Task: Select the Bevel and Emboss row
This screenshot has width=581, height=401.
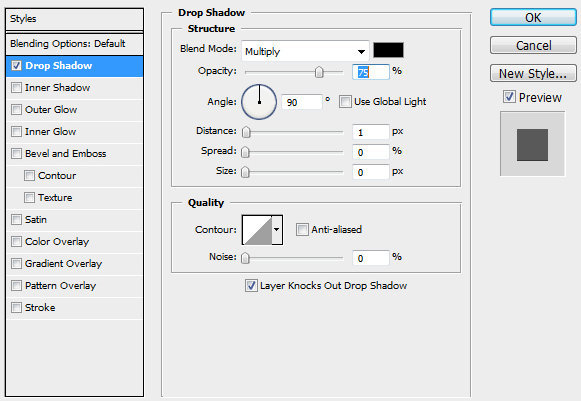Action: [74, 153]
